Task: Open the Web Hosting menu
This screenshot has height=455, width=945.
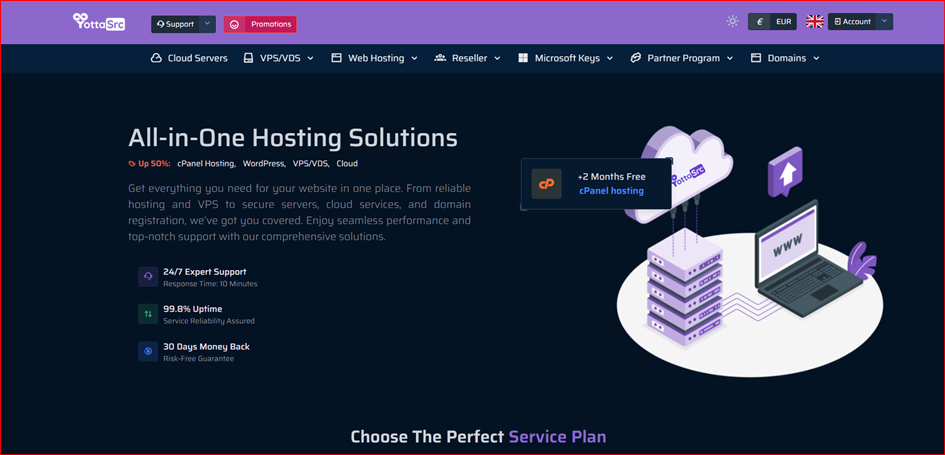Action: pos(374,58)
